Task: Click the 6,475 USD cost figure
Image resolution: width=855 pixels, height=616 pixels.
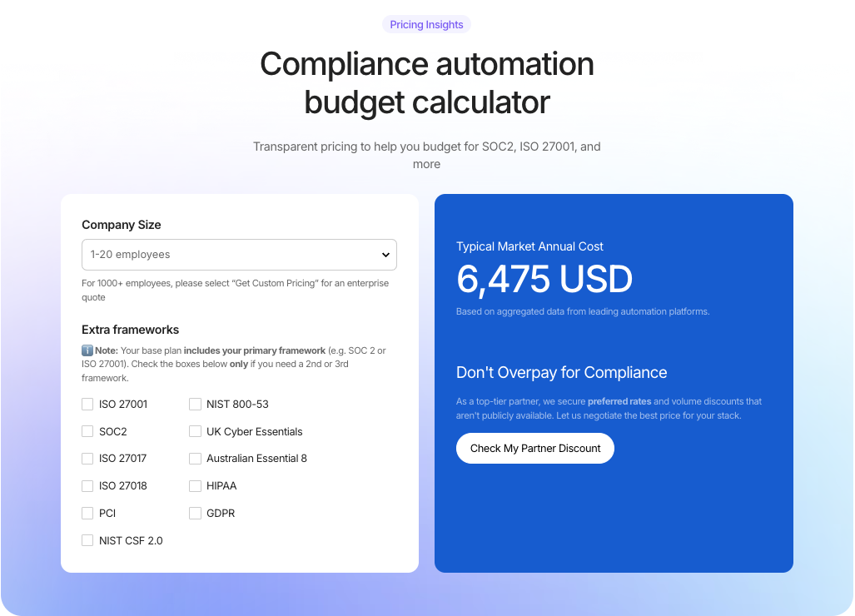Action: [x=544, y=281]
